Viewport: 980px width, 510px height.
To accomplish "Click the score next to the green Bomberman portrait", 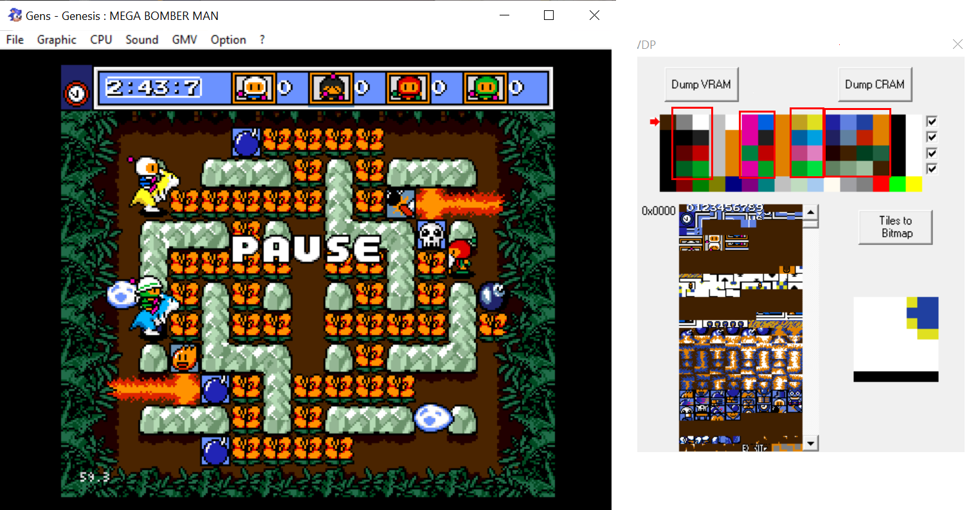I will click(516, 87).
